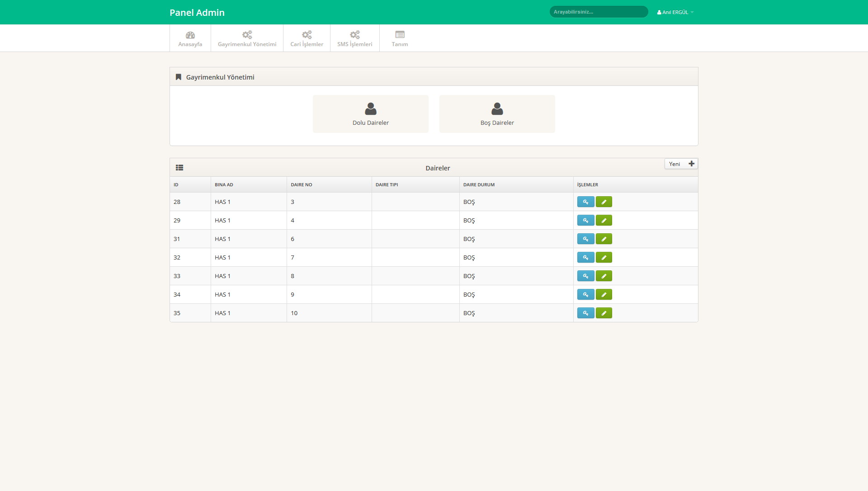This screenshot has height=491, width=868.
Task: Click the green edit pencil for ID 35
Action: click(x=604, y=313)
